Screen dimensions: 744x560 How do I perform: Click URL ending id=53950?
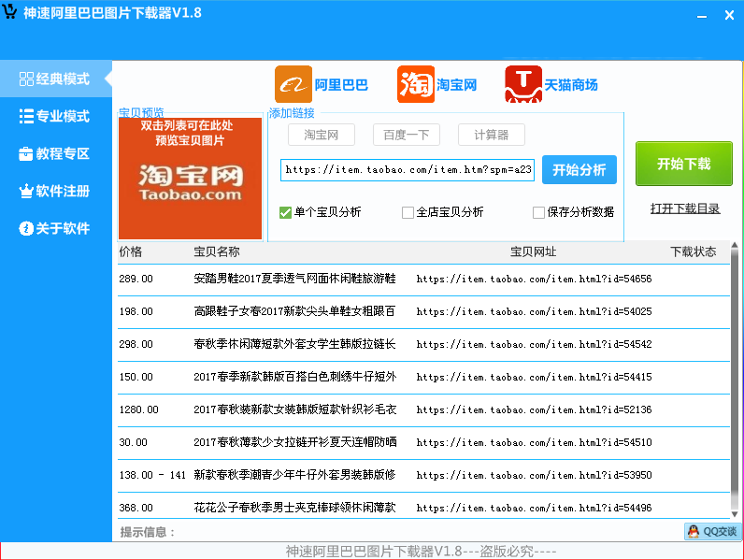point(535,476)
